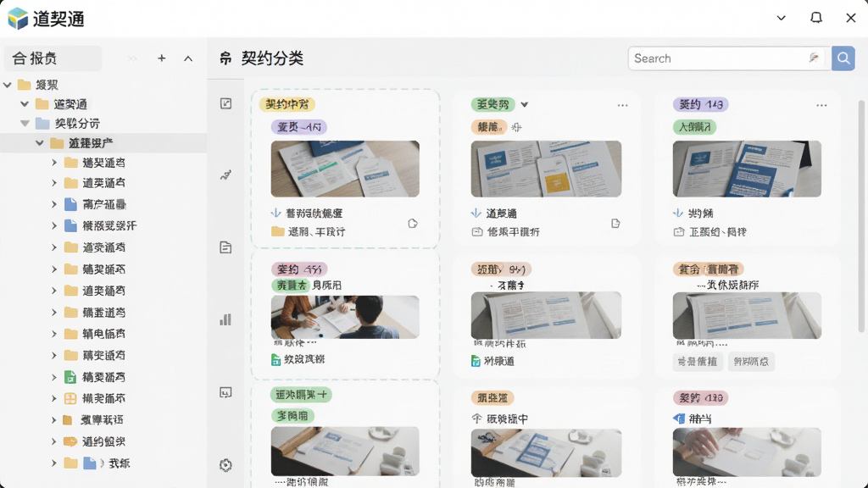Click the notification bell in the title bar
Screen dimensions: 868x488
click(816, 18)
